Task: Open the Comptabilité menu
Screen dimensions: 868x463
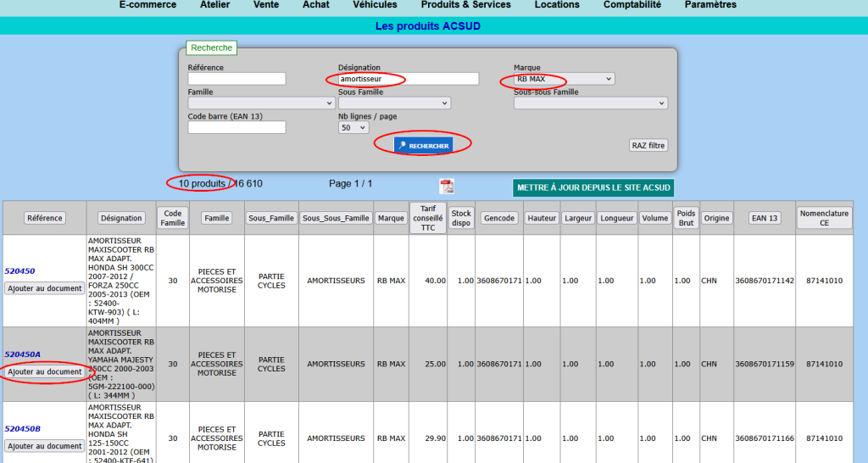Action: pyautogui.click(x=632, y=5)
